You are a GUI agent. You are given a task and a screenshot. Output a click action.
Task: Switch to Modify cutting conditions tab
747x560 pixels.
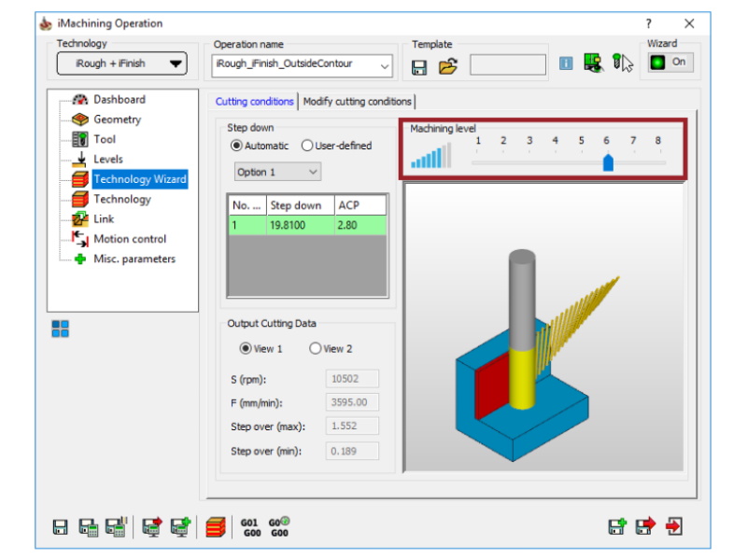click(357, 102)
